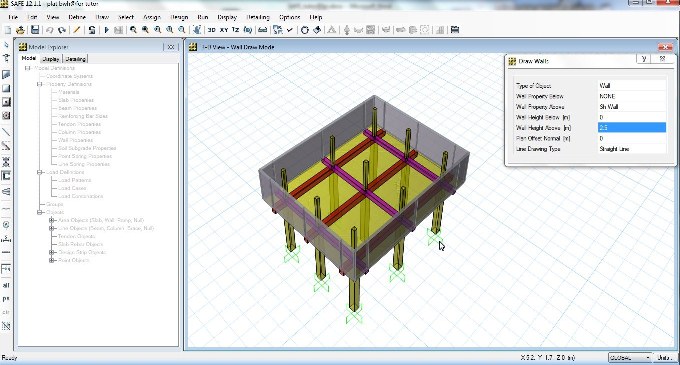Screen dimensions: 680x365
Task: Select 'Coordinate Systems' in the tree
Action: 69,76
